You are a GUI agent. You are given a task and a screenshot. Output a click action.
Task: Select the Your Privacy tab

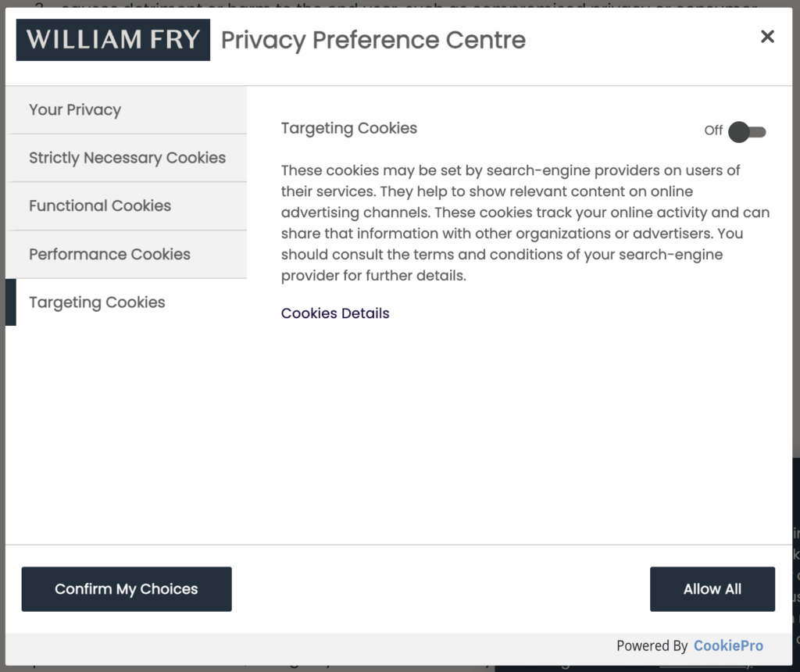coord(75,109)
